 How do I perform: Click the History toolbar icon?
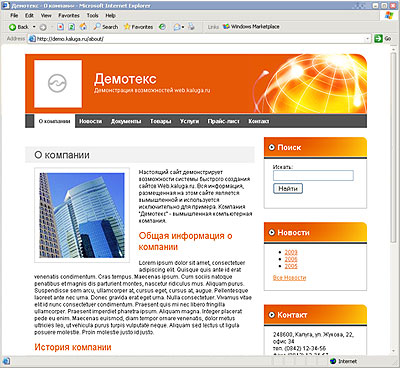click(162, 27)
